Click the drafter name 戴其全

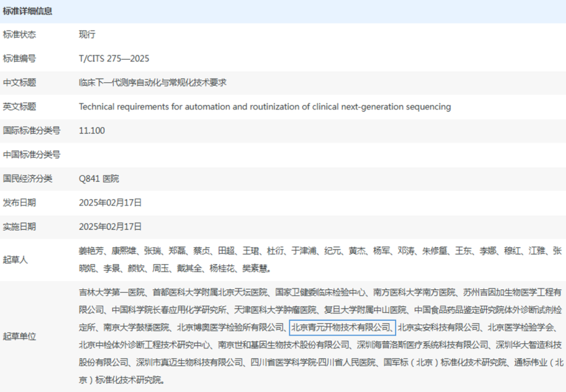click(x=189, y=268)
